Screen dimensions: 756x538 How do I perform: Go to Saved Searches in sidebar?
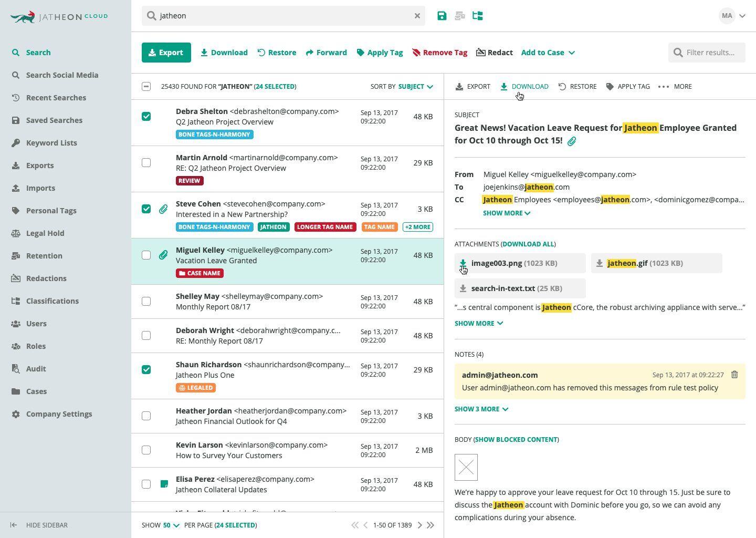point(54,120)
